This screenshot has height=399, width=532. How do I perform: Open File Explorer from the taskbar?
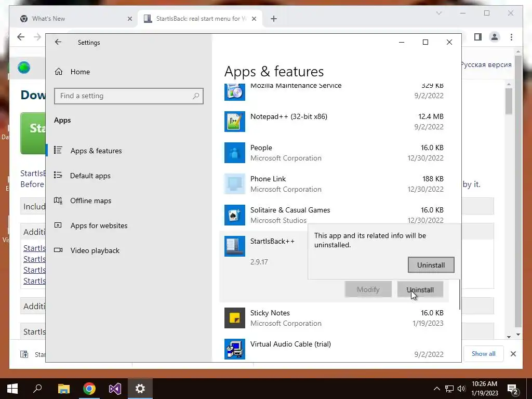pos(63,389)
